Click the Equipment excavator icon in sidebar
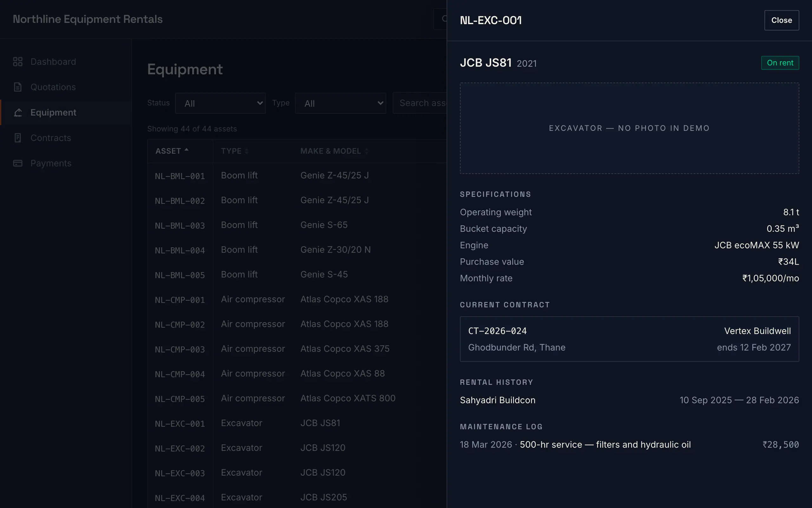The width and height of the screenshot is (812, 508). [x=18, y=112]
